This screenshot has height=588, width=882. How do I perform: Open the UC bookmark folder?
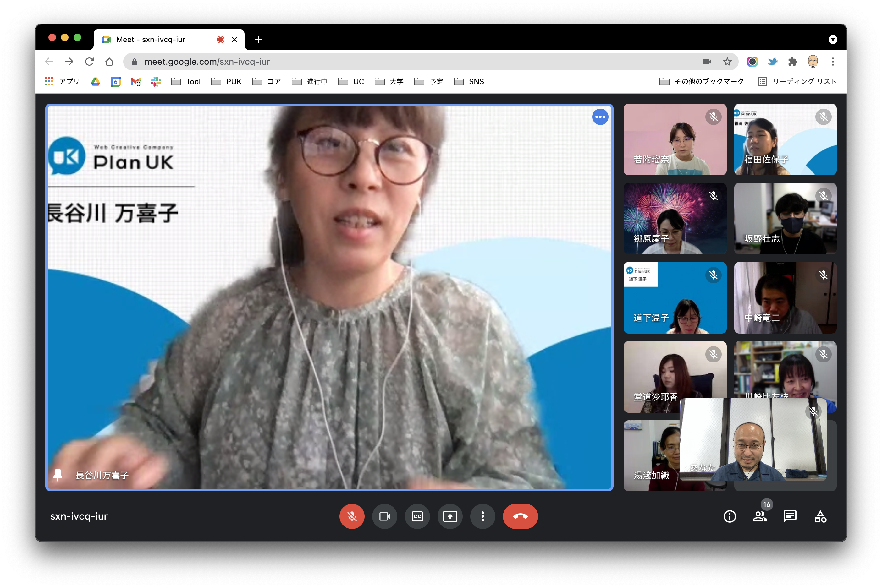coord(351,81)
